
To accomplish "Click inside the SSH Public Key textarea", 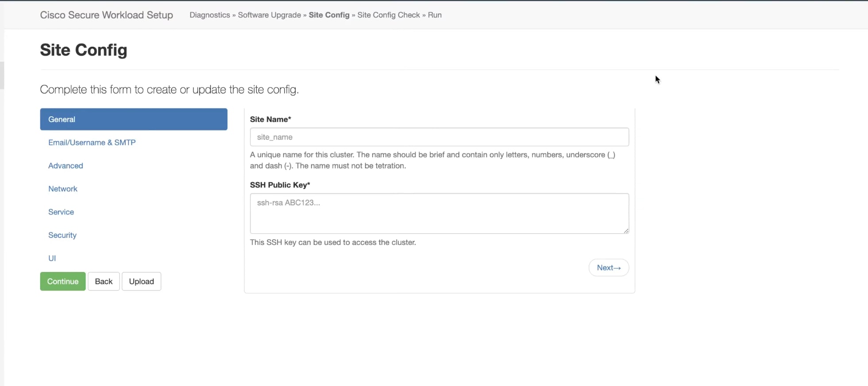I will pos(439,213).
